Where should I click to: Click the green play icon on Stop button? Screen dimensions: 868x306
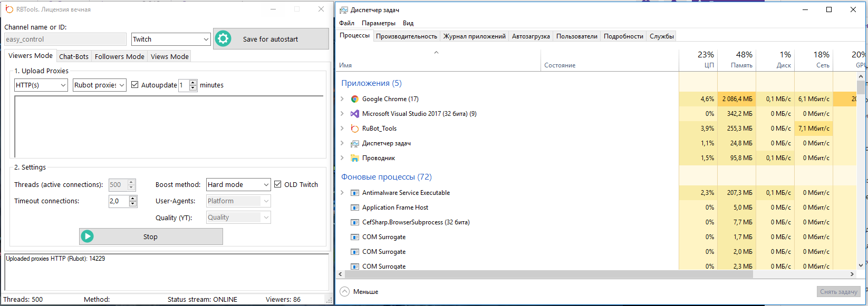tap(88, 236)
